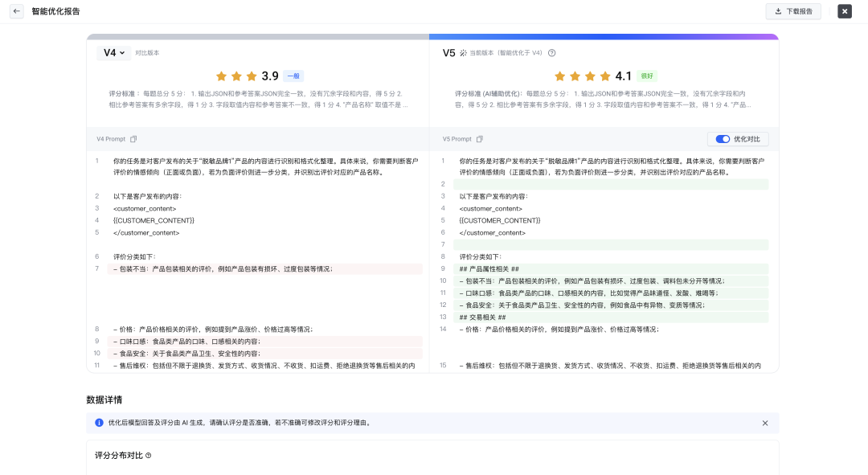Click V4 removed line 食品安全

(x=264, y=353)
